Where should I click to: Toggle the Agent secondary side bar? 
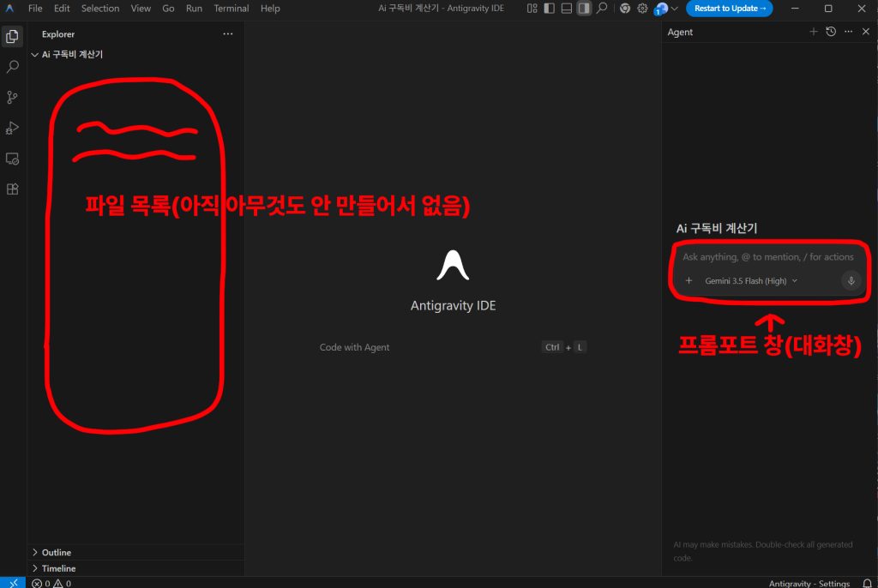point(584,9)
